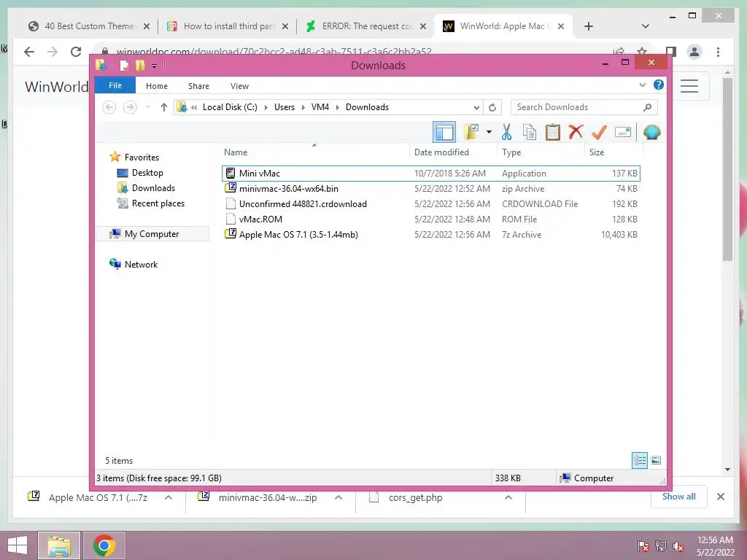
Task: Click the Explorer Forward arrow button
Action: pyautogui.click(x=130, y=107)
